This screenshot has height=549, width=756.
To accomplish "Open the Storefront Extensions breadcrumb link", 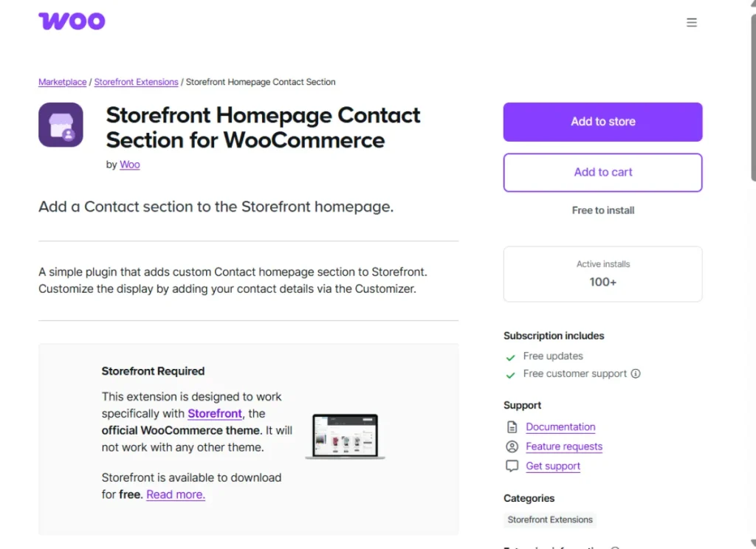I will coord(136,82).
